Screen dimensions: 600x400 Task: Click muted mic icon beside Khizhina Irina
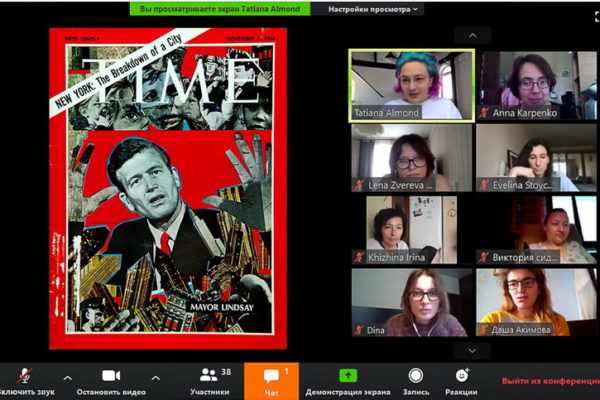coord(359,257)
